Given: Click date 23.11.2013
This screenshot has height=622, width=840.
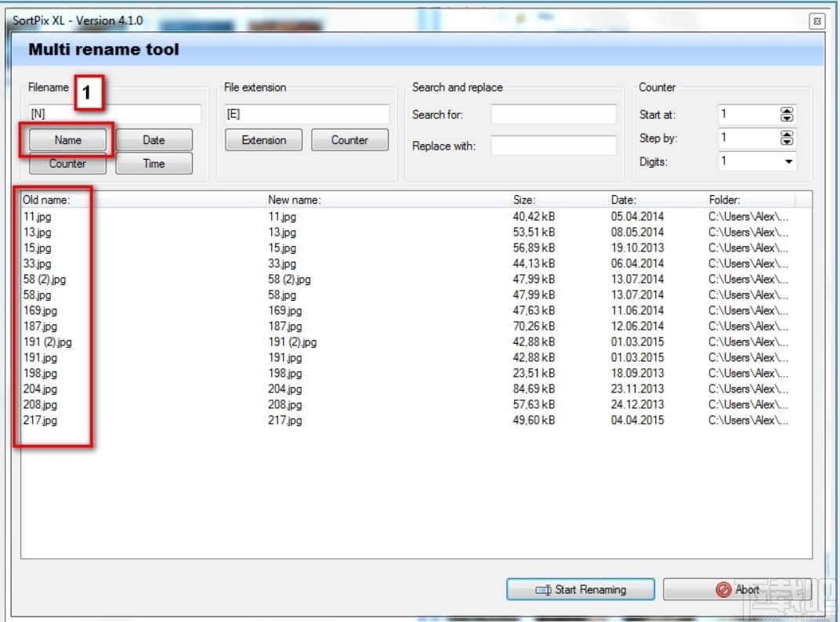Looking at the screenshot, I should coord(637,389).
